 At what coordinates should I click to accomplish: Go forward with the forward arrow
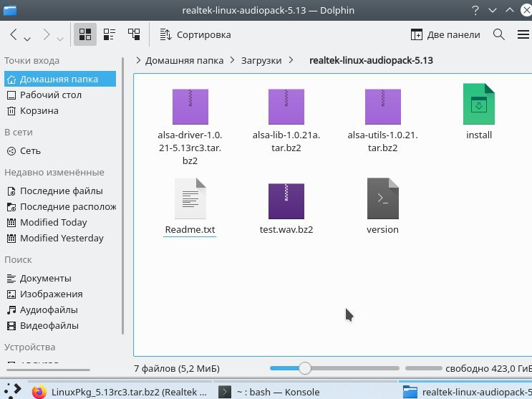(46, 34)
